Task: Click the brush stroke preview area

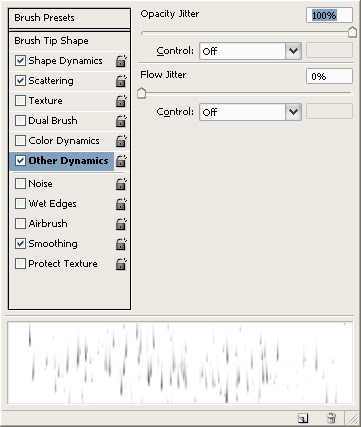Action: [180, 363]
